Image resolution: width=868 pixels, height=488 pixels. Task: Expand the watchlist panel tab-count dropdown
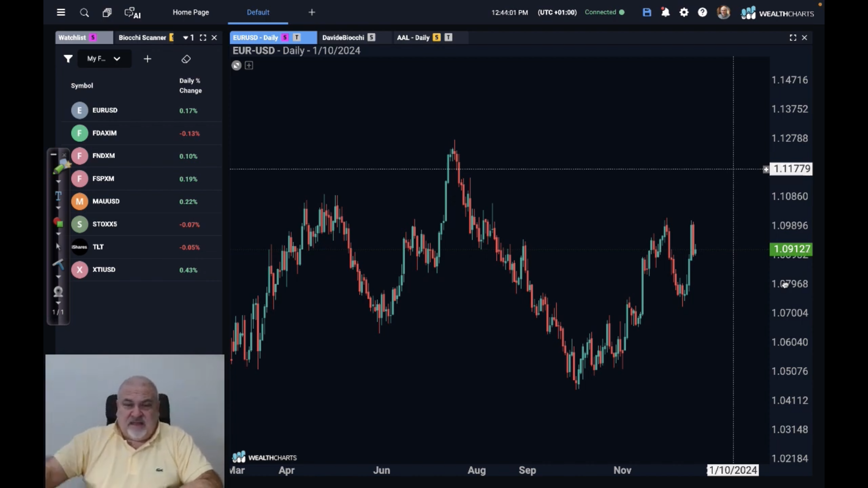pyautogui.click(x=189, y=38)
